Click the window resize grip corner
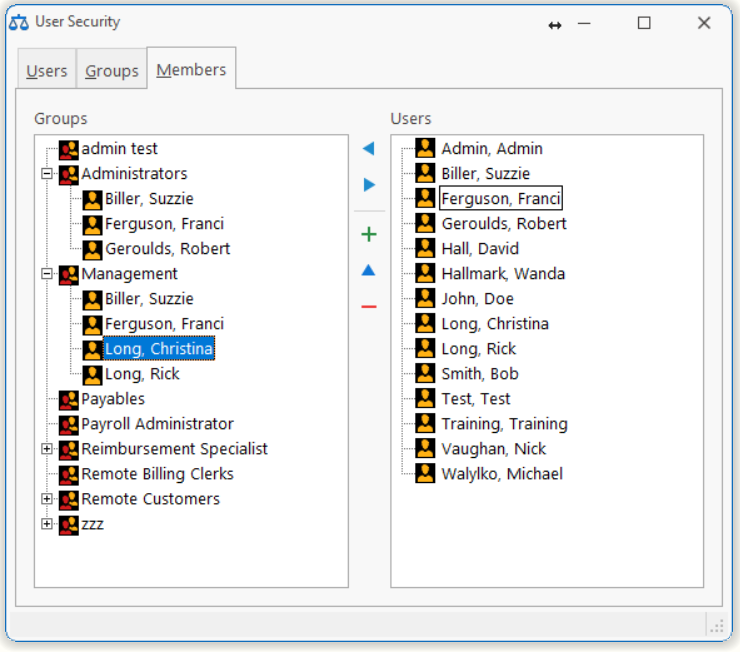The image size is (740, 652). pos(716,626)
